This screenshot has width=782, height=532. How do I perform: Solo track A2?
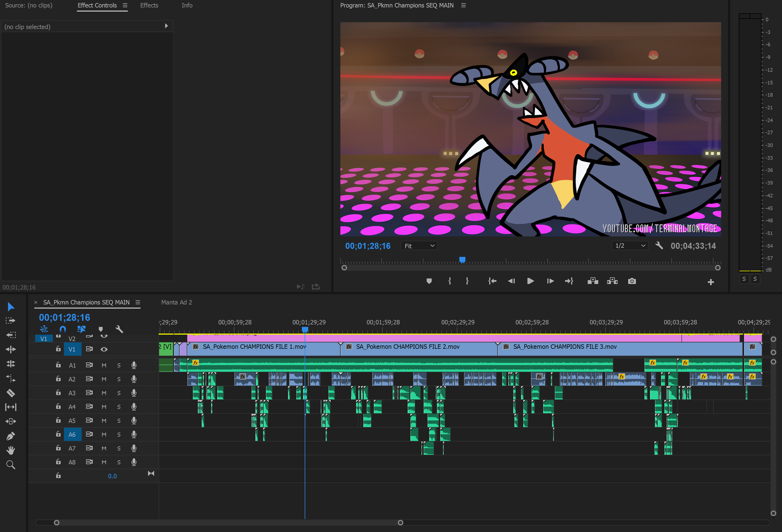(x=119, y=379)
